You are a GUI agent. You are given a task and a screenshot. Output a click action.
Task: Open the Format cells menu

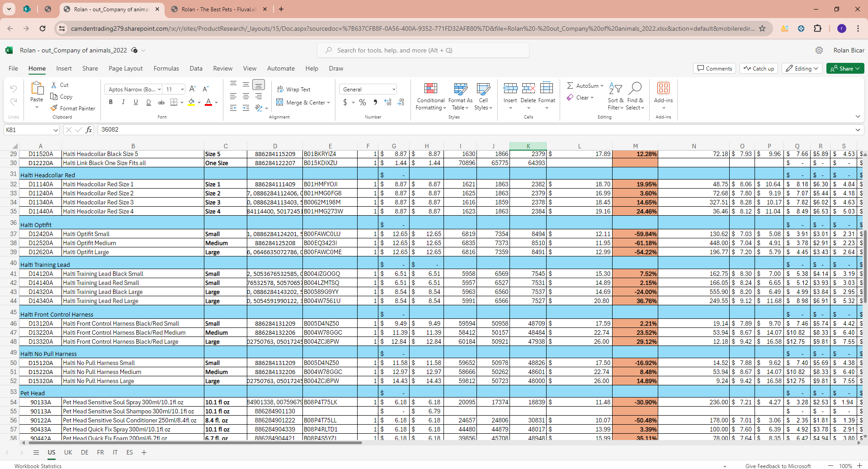point(547,96)
